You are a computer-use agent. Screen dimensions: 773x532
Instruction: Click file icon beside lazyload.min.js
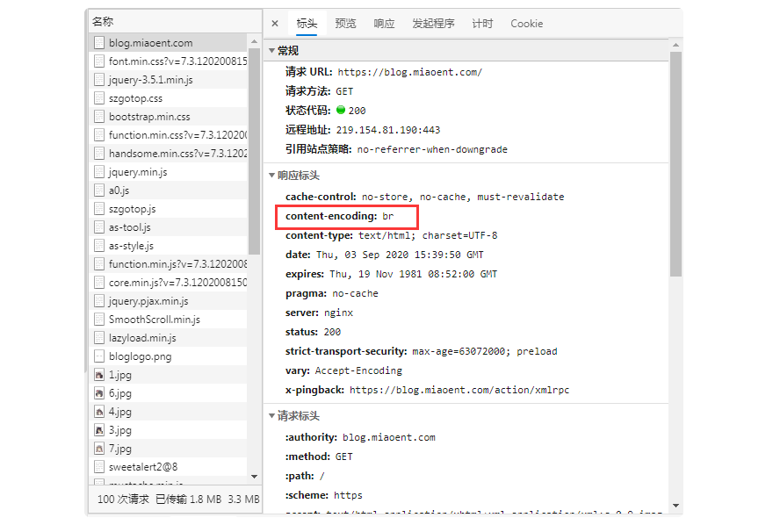coord(99,338)
